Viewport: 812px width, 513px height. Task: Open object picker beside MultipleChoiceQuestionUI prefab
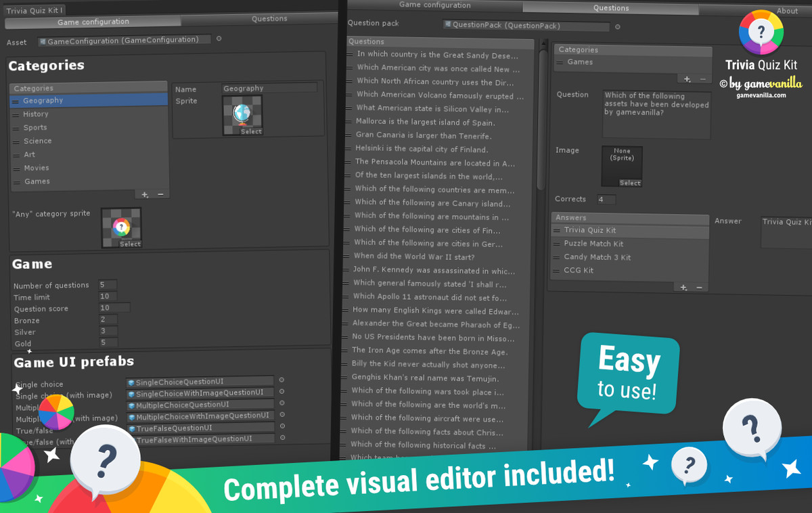(281, 404)
